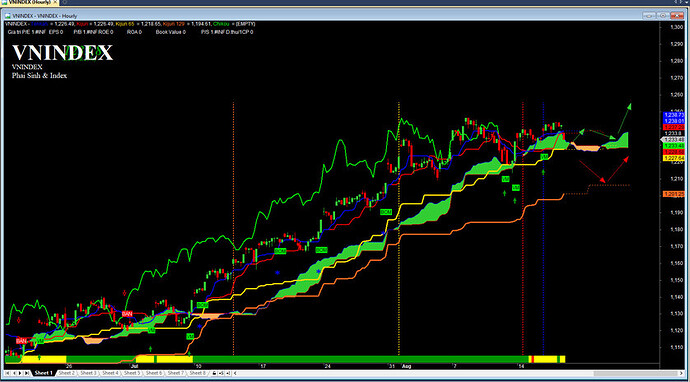Switch to the Sheet 2 tab
This screenshot has height=382, width=690.
click(66, 373)
